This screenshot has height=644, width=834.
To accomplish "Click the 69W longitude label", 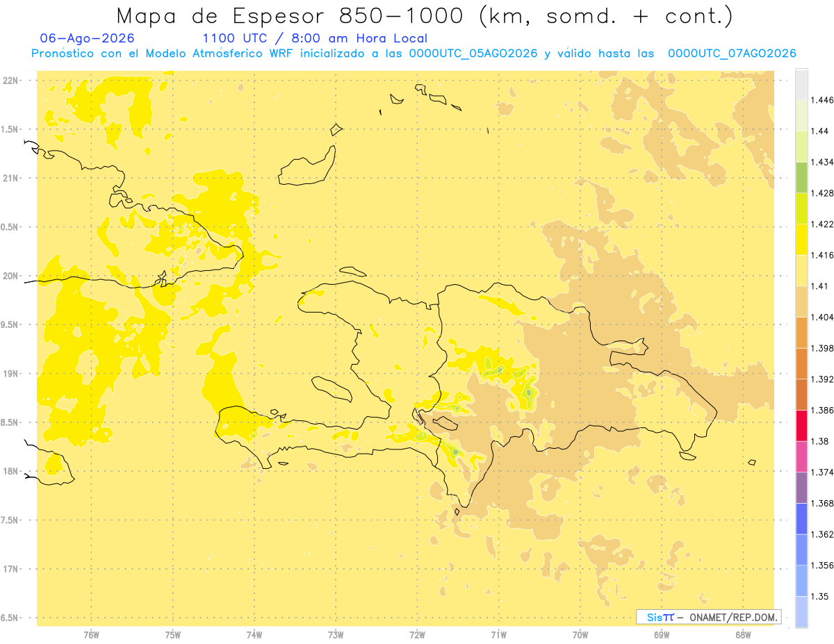I will 662,634.
